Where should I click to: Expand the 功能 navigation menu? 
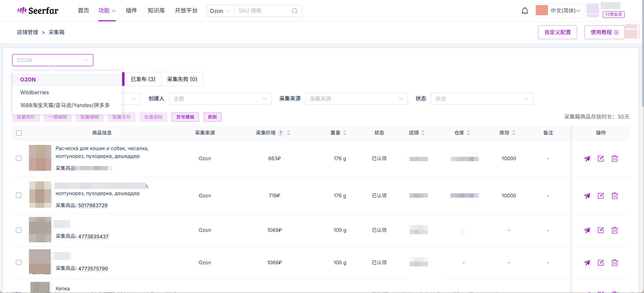tap(107, 10)
